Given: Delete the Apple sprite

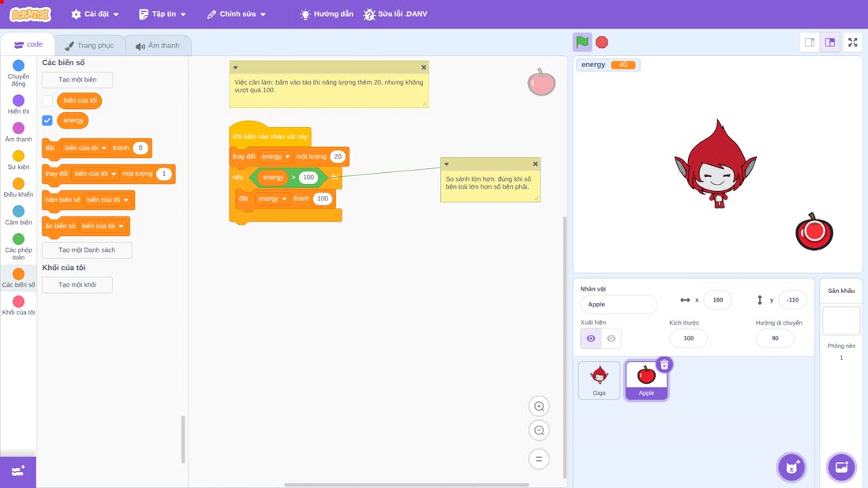Looking at the screenshot, I should point(664,365).
